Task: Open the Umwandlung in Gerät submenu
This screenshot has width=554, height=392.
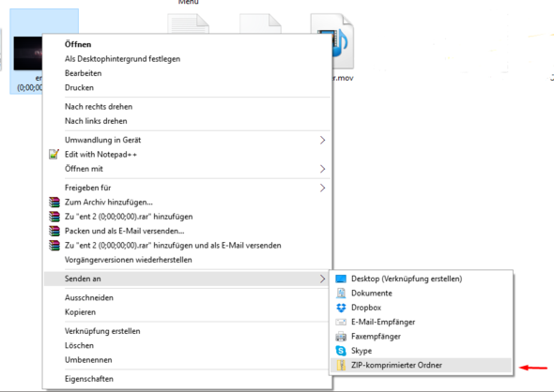Action: (x=188, y=140)
